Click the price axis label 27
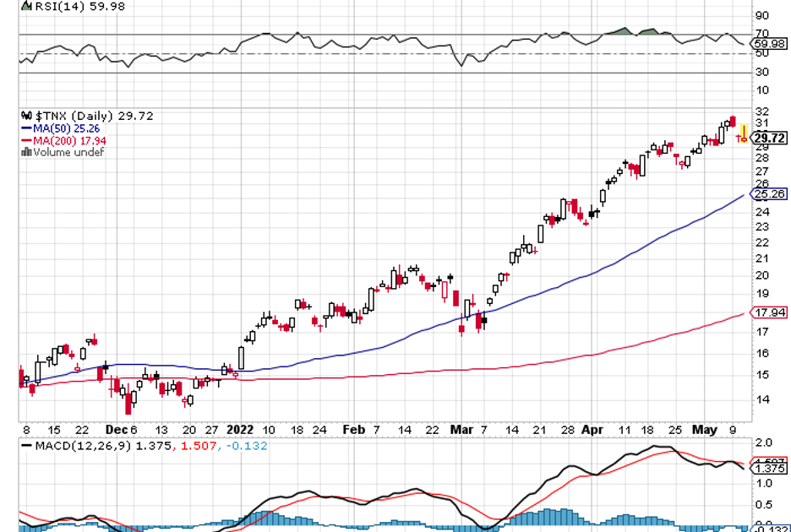Viewport: 791px width, 532px height. 761,171
